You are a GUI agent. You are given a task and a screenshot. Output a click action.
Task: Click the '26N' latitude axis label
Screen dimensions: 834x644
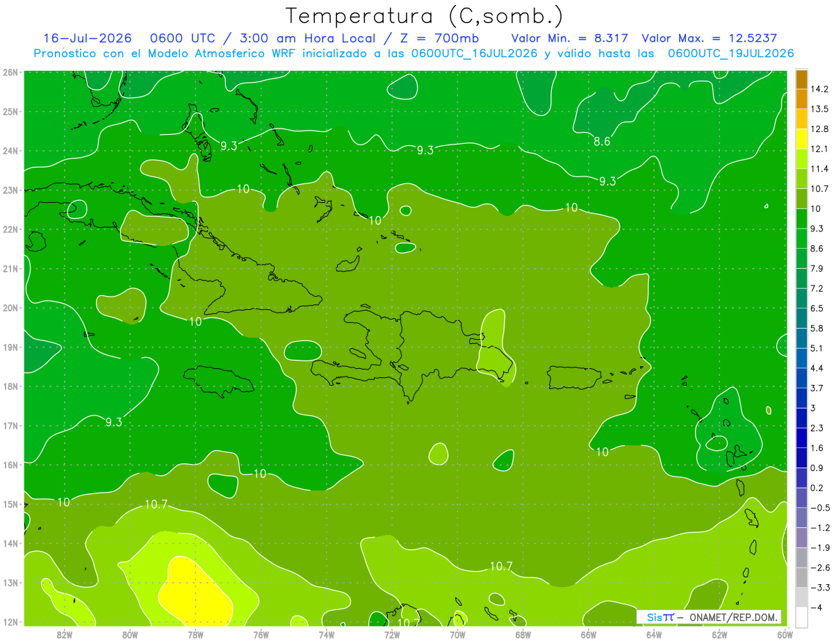10,72
